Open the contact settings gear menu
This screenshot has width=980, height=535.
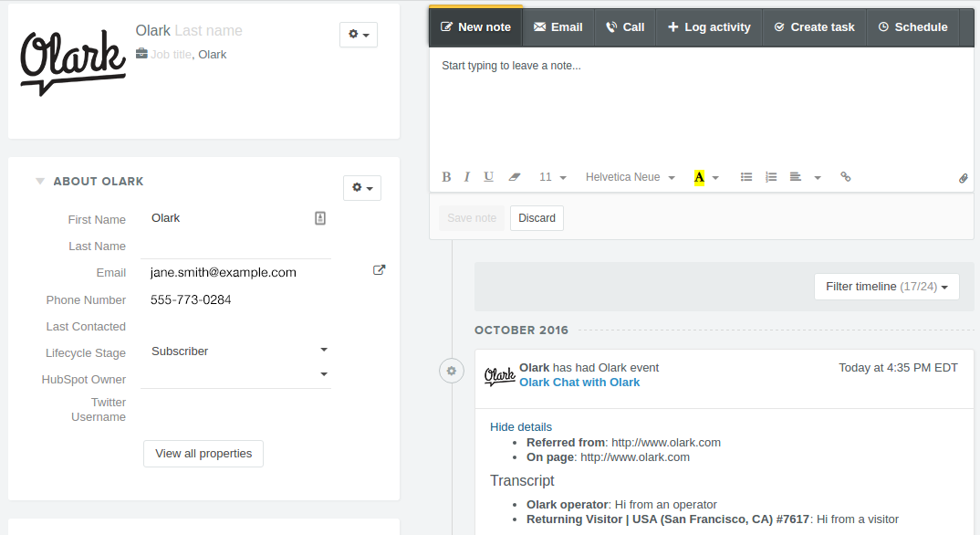pyautogui.click(x=358, y=35)
